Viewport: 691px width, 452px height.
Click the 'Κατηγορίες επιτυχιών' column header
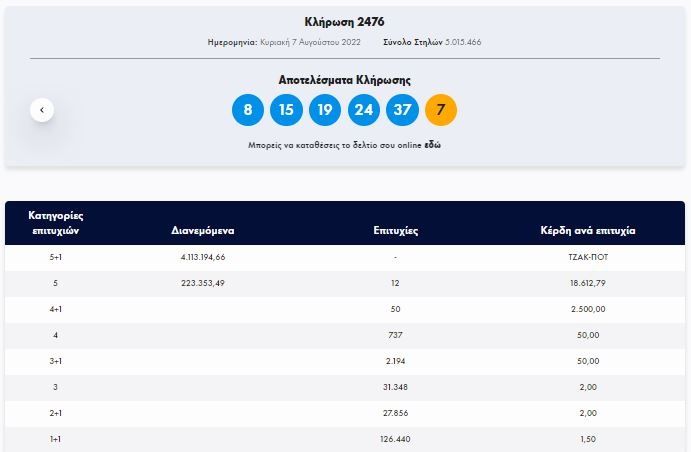click(56, 222)
